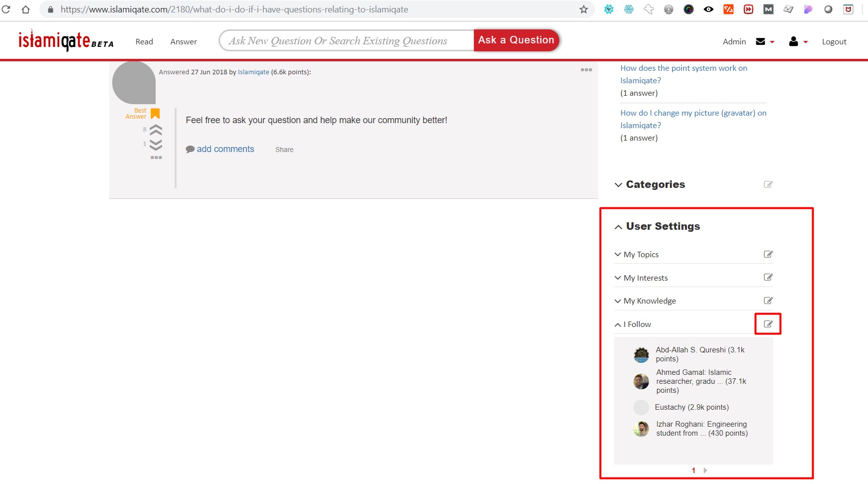
Task: Open the gravatar picture change question link
Action: [x=693, y=119]
